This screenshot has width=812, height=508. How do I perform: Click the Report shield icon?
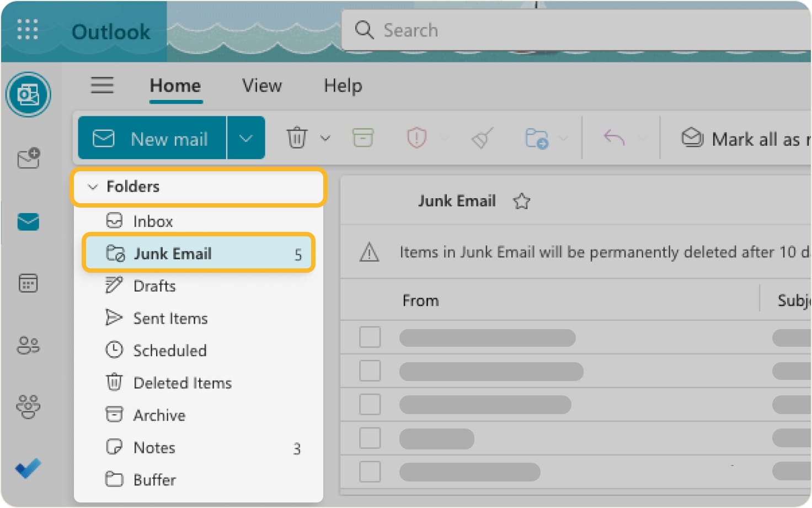(417, 138)
